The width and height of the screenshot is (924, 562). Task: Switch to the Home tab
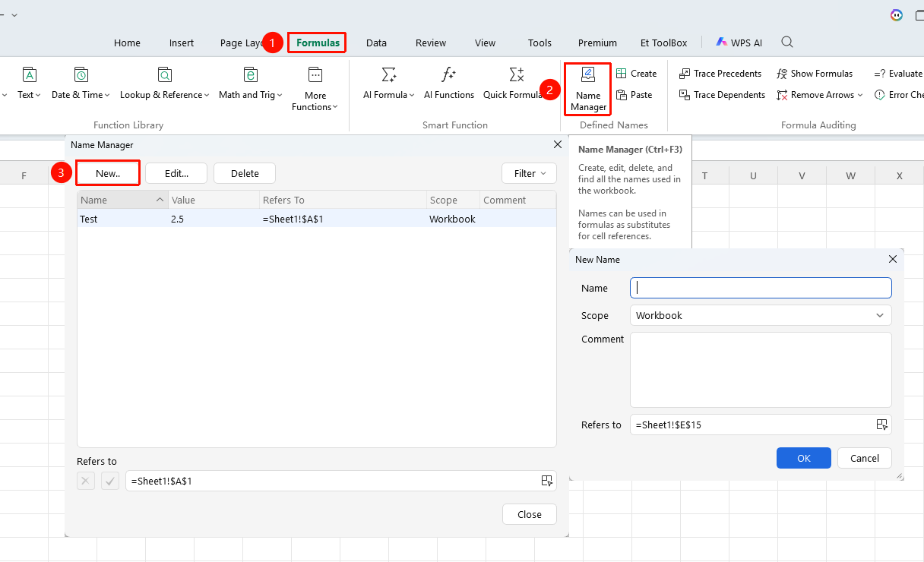[x=127, y=43]
